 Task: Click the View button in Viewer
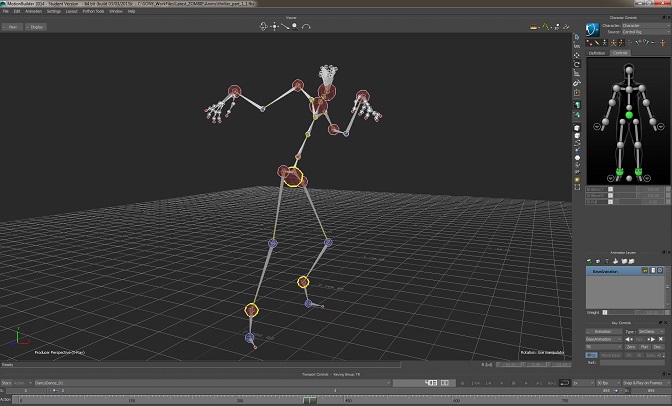coord(12,27)
